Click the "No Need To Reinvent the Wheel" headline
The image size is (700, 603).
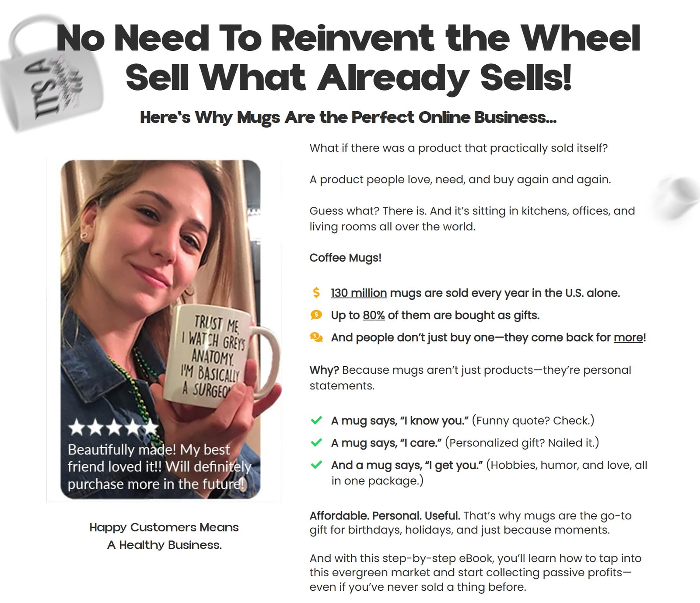(349, 39)
